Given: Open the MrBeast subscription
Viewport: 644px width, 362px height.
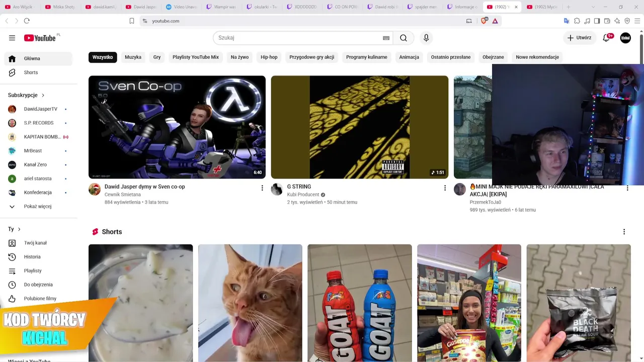Looking at the screenshot, I should (38, 151).
